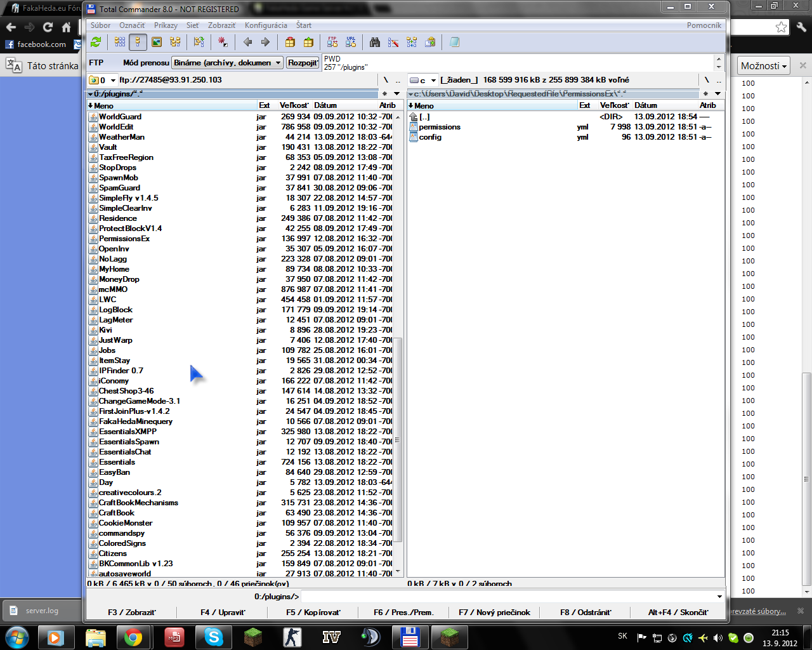Open file search binoculars icon

point(375,43)
